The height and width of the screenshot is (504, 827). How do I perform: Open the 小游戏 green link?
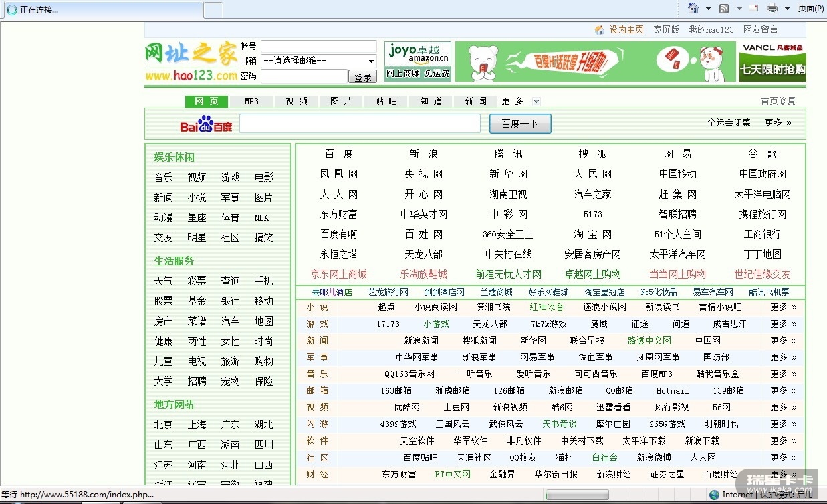(x=436, y=324)
